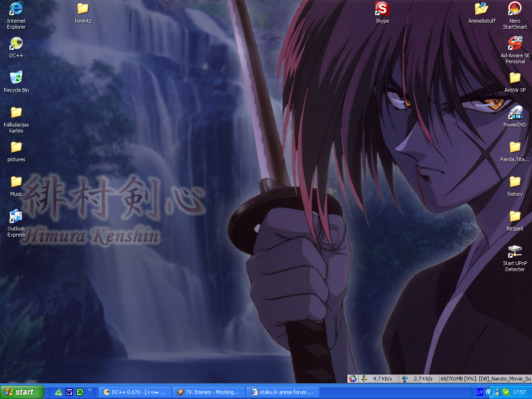532x399 pixels.
Task: Open the Windows Messenger tray icon
Action: tap(498, 392)
